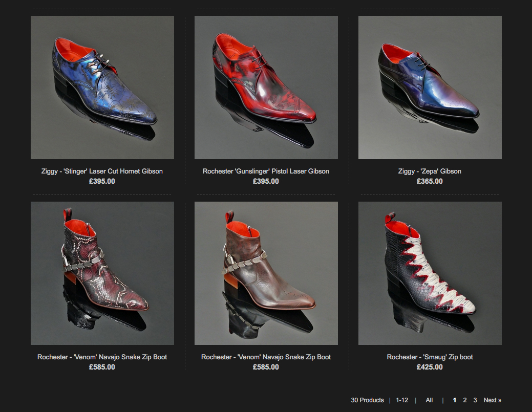Click the £425.00 price of the Smaug boot

tap(430, 367)
